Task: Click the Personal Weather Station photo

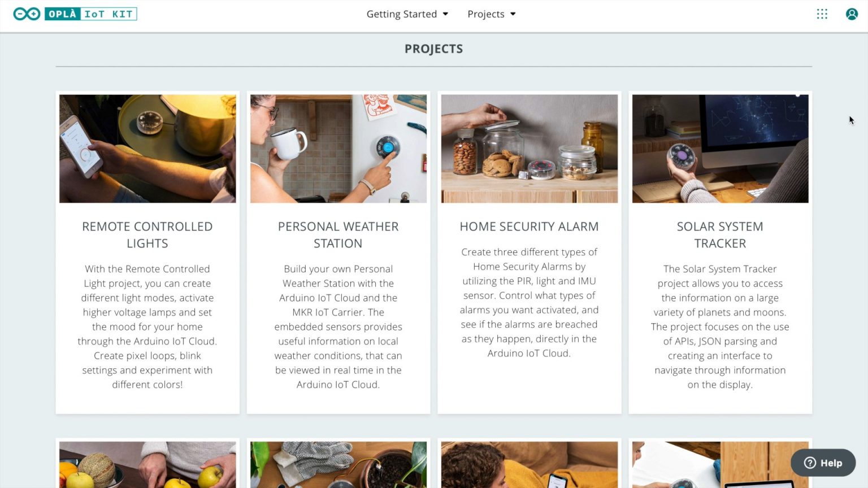Action: pos(338,149)
